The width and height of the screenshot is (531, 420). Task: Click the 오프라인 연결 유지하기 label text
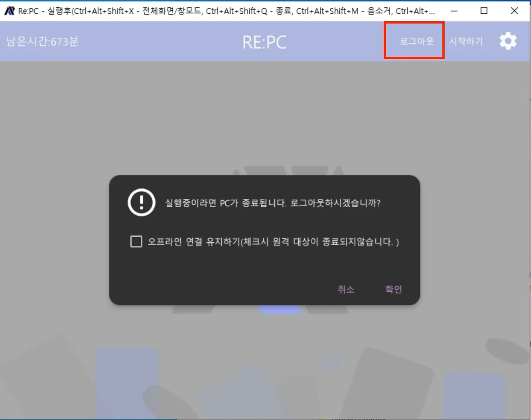click(273, 242)
